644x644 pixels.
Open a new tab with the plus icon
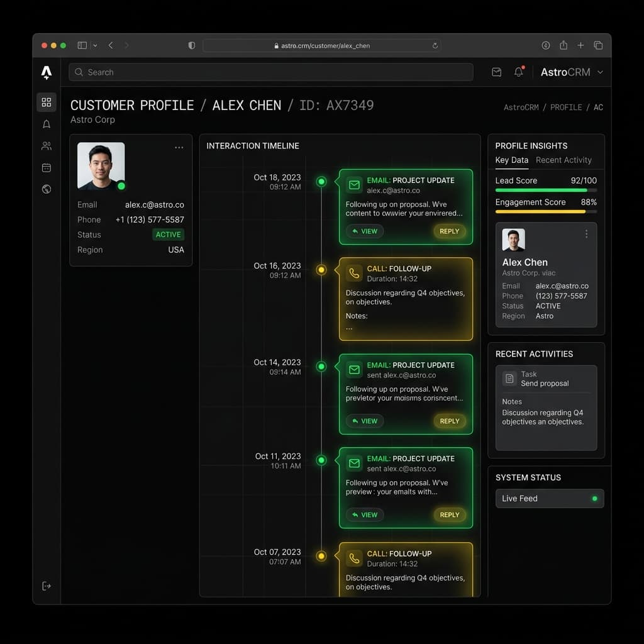(580, 45)
